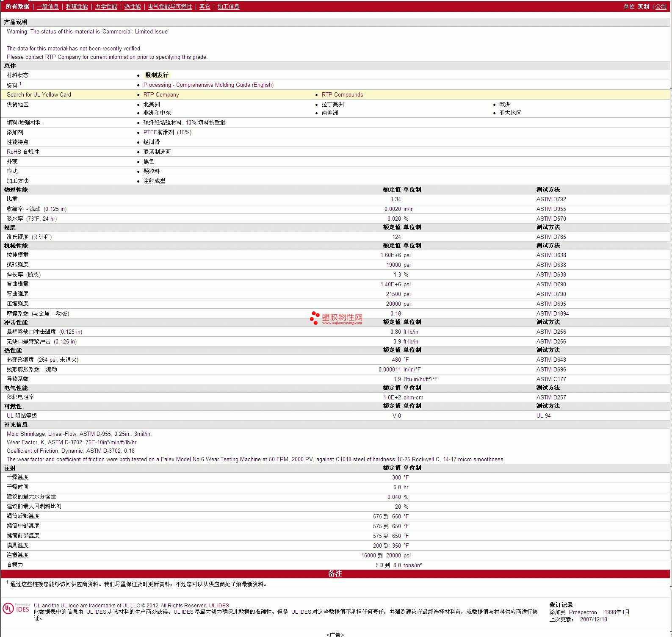Click the UL IDES logo in the footer

click(x=16, y=609)
